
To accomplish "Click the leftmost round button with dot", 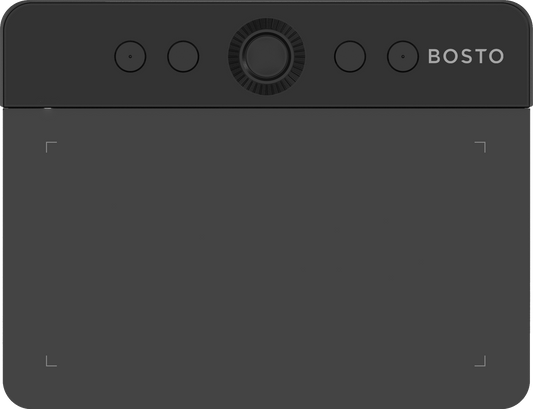I will point(130,56).
